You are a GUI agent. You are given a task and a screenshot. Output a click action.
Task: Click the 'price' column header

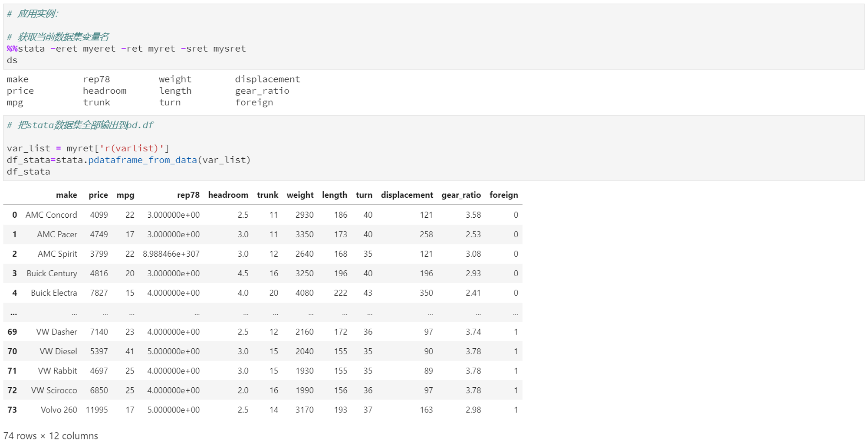[x=98, y=195]
